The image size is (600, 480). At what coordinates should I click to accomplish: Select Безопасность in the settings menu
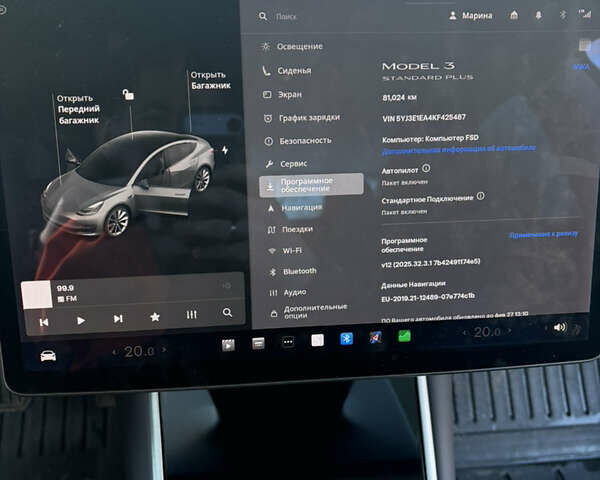tap(304, 141)
